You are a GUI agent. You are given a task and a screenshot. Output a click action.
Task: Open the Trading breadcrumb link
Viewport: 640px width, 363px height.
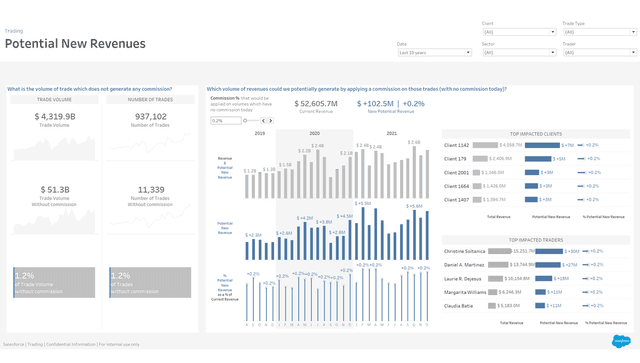coord(14,31)
